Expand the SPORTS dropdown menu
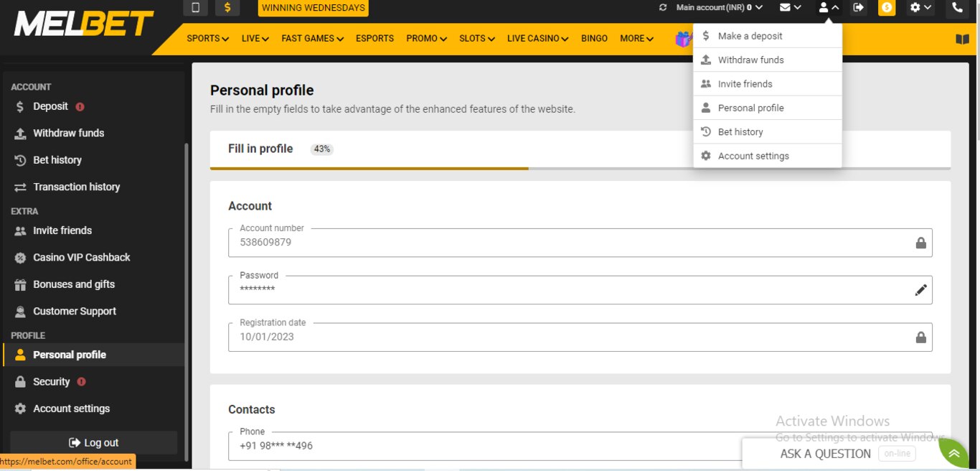Screen dimensions: 980x471 point(207,39)
